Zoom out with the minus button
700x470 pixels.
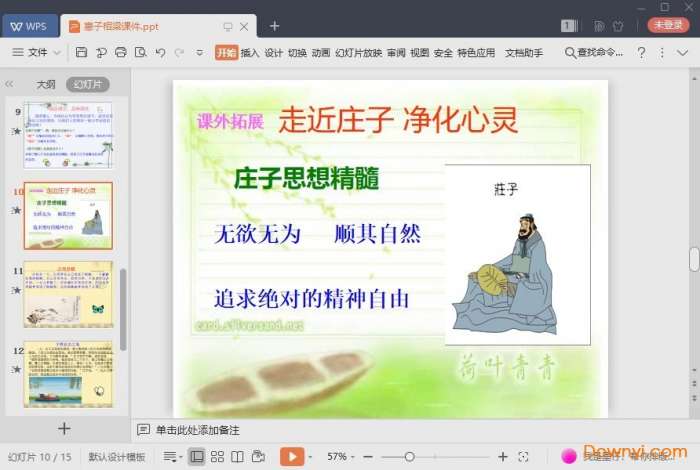click(x=368, y=457)
